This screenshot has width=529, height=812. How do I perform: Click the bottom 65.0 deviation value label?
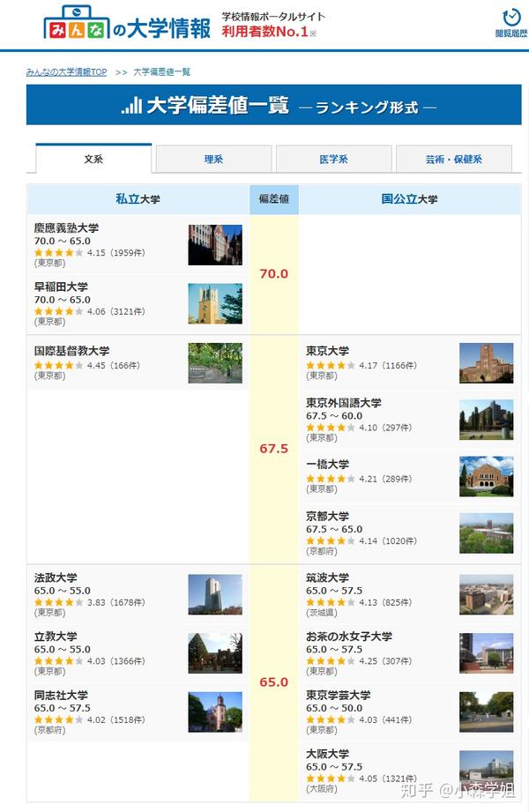point(274,682)
